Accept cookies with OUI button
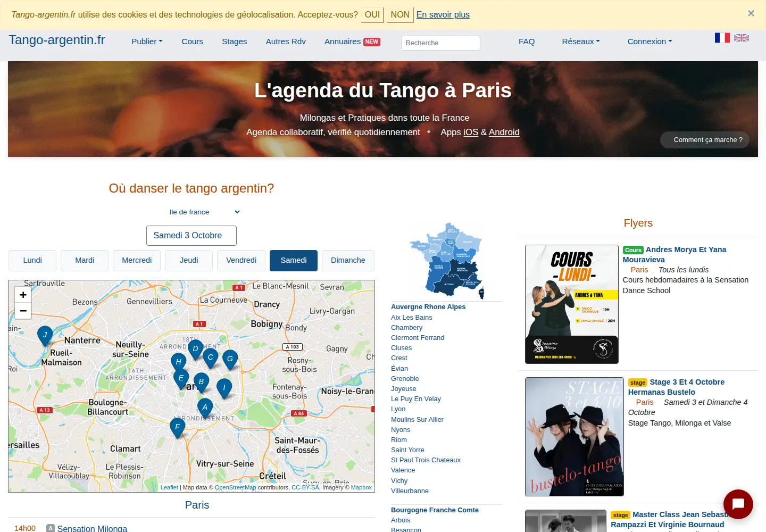This screenshot has width=766, height=532. (372, 14)
